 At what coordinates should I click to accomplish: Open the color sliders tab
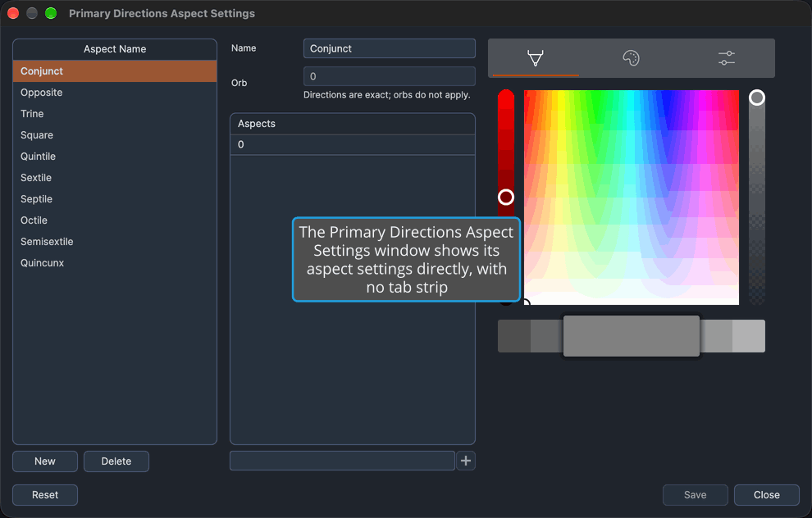[726, 57]
